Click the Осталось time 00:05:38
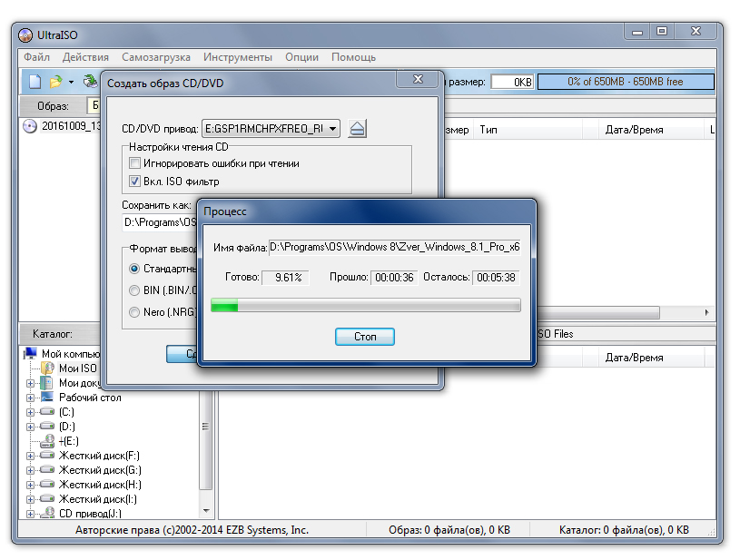Image resolution: width=740 pixels, height=560 pixels. [x=496, y=278]
